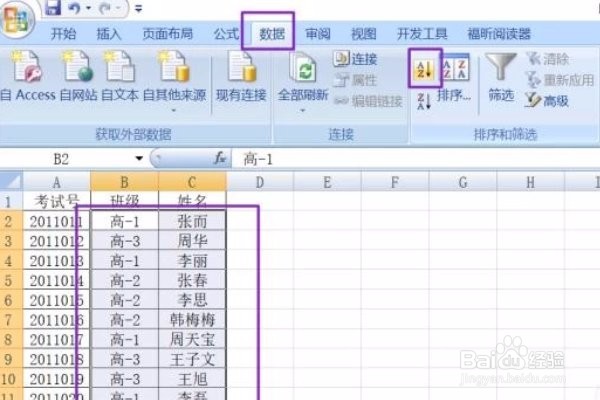The width and height of the screenshot is (600, 400).
Task: Open the 公式 tab
Action: tap(226, 34)
